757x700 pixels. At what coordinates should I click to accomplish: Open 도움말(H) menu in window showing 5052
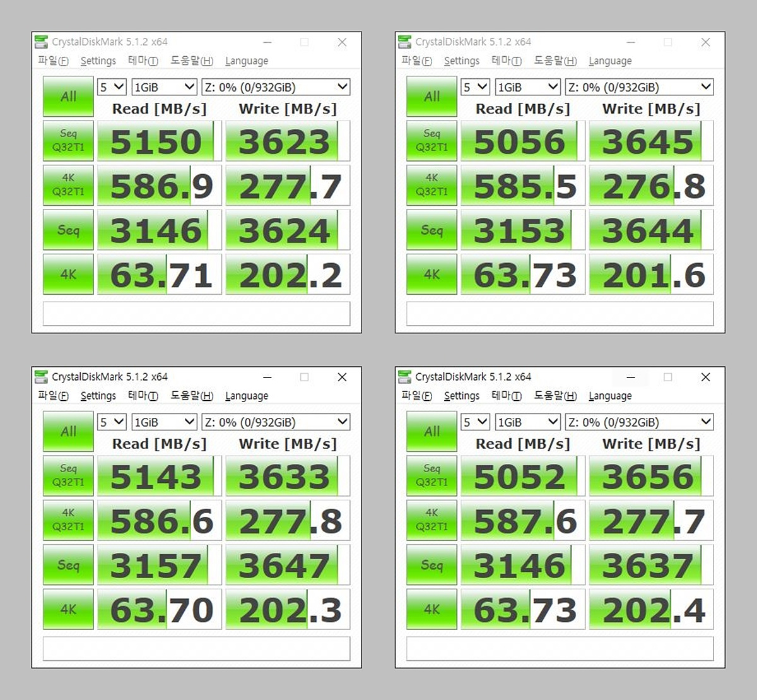555,396
